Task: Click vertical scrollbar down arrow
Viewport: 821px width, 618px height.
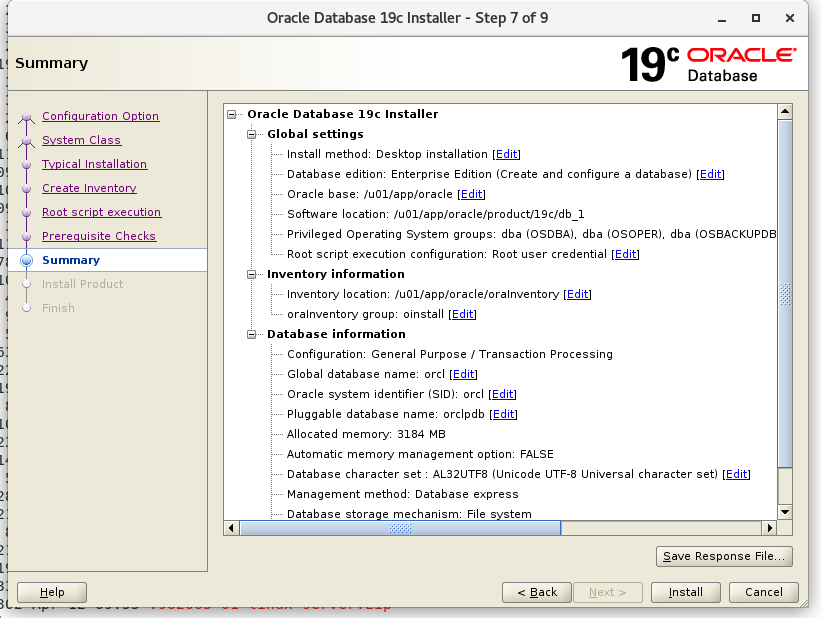Action: (x=785, y=512)
